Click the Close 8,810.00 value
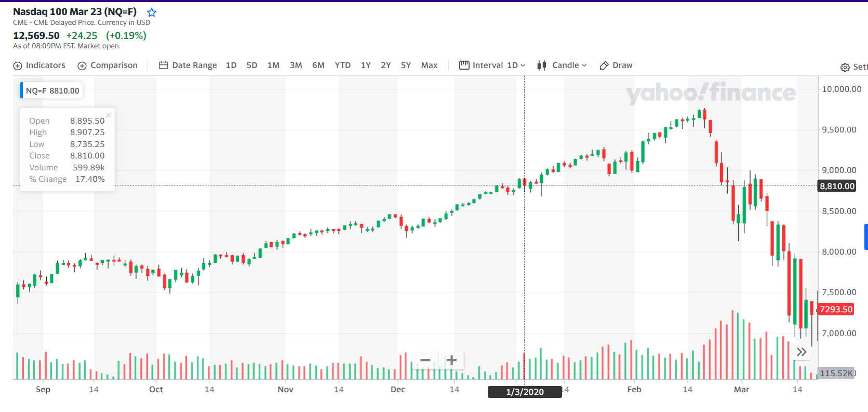 87,155
